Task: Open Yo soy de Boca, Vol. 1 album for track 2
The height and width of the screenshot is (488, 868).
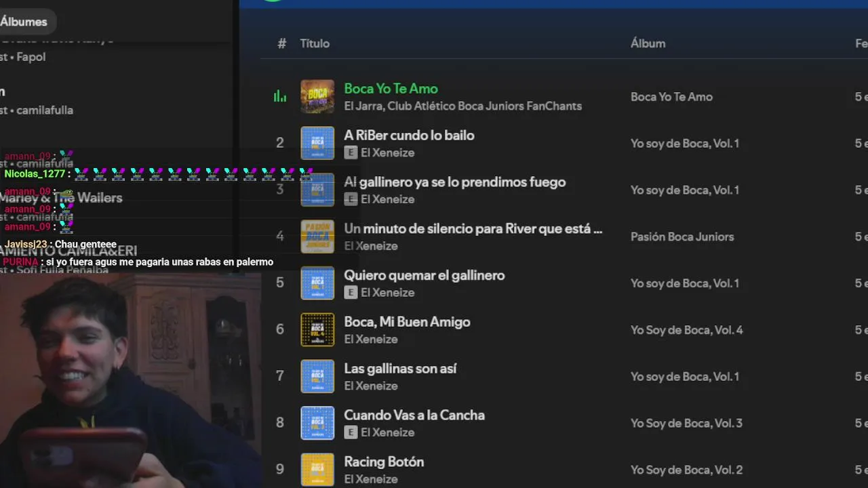Action: [685, 144]
